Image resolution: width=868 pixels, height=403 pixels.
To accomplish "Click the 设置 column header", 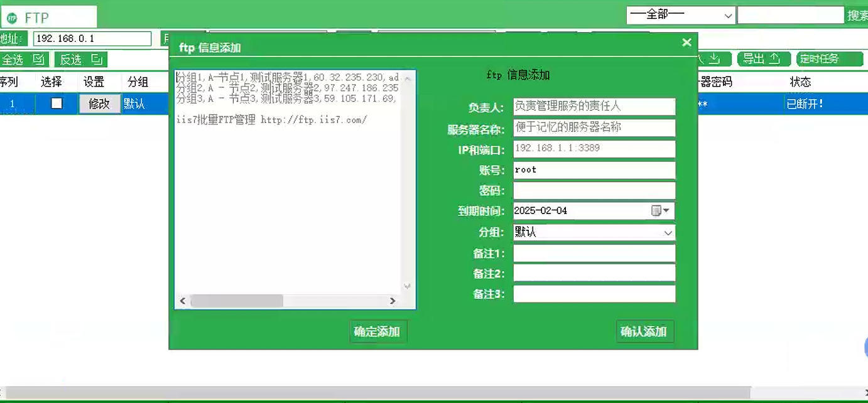I will 94,82.
